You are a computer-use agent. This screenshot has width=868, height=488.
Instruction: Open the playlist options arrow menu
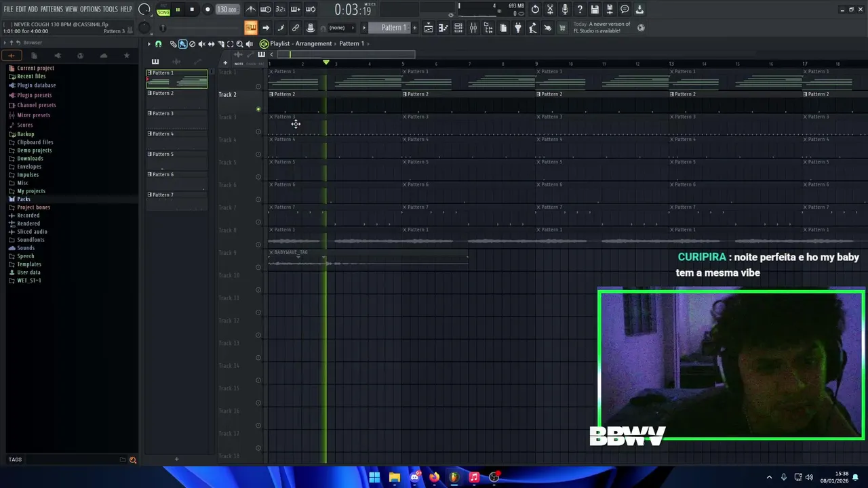point(149,44)
